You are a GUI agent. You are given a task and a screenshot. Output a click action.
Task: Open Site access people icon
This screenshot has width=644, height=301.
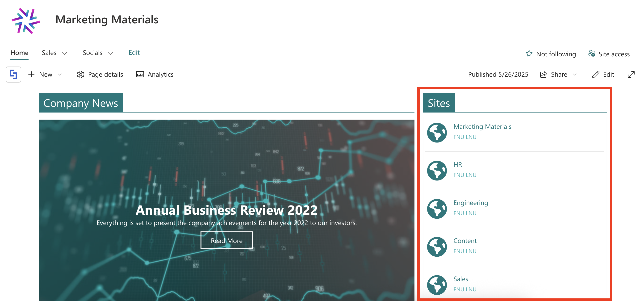(x=591, y=54)
